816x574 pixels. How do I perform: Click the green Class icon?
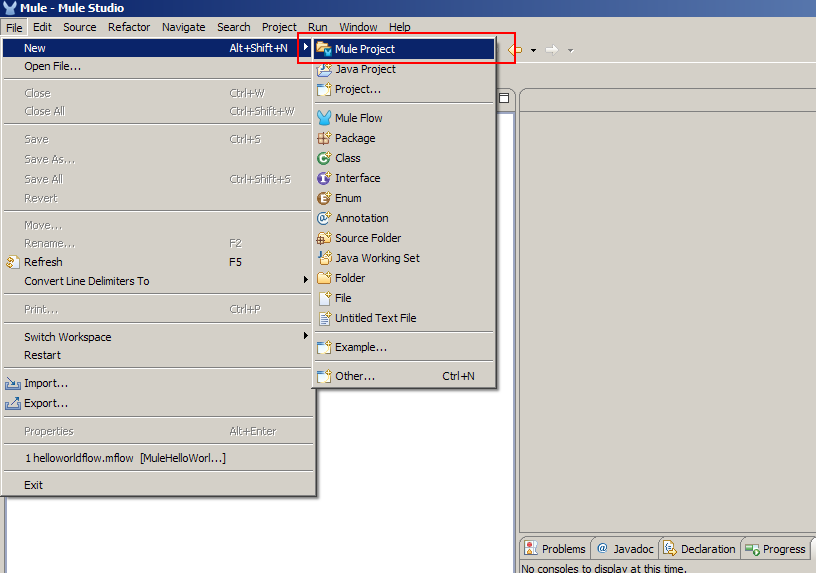(x=324, y=158)
